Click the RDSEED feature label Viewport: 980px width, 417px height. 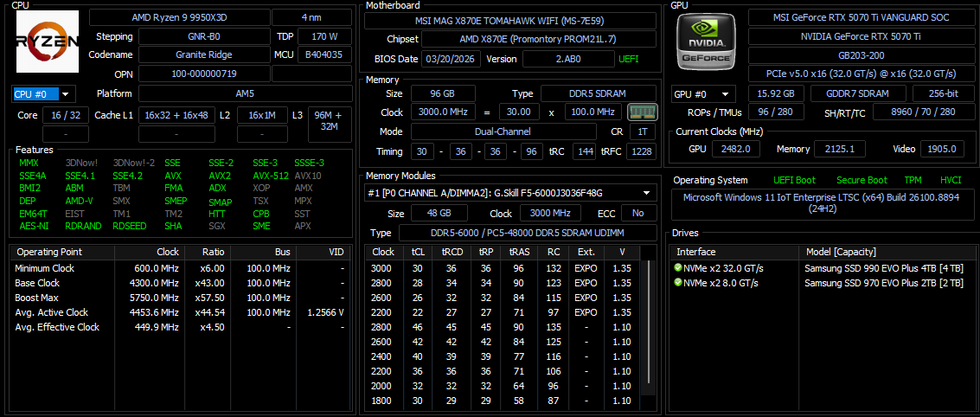(x=130, y=227)
